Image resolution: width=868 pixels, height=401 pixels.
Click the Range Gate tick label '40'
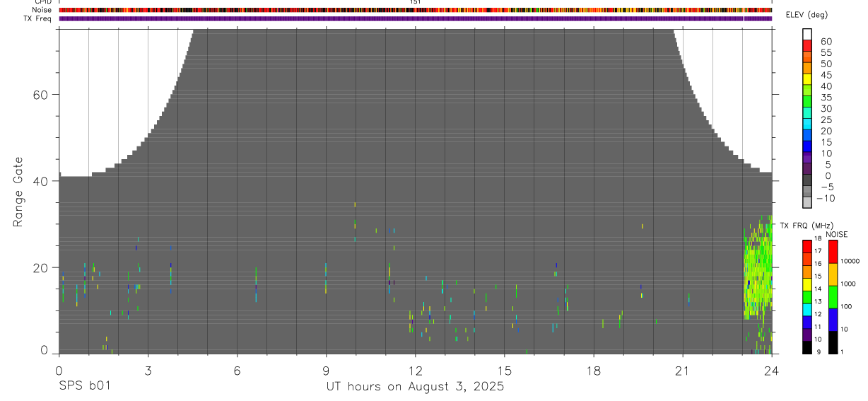[x=41, y=181]
